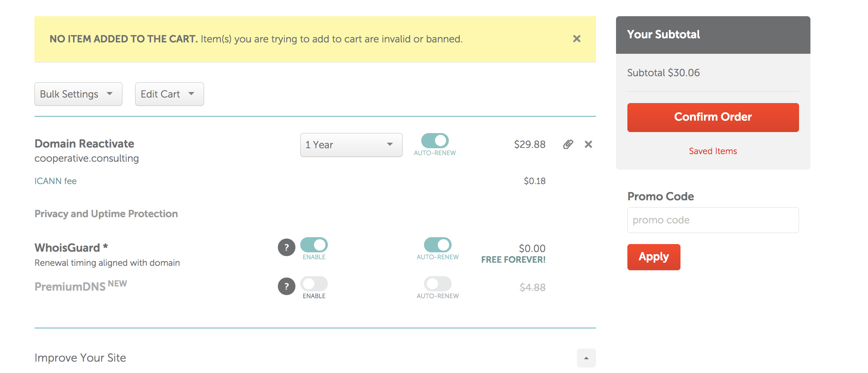The image size is (868, 373).
Task: Disable the WhoisGuard Enable switch
Action: pos(314,245)
